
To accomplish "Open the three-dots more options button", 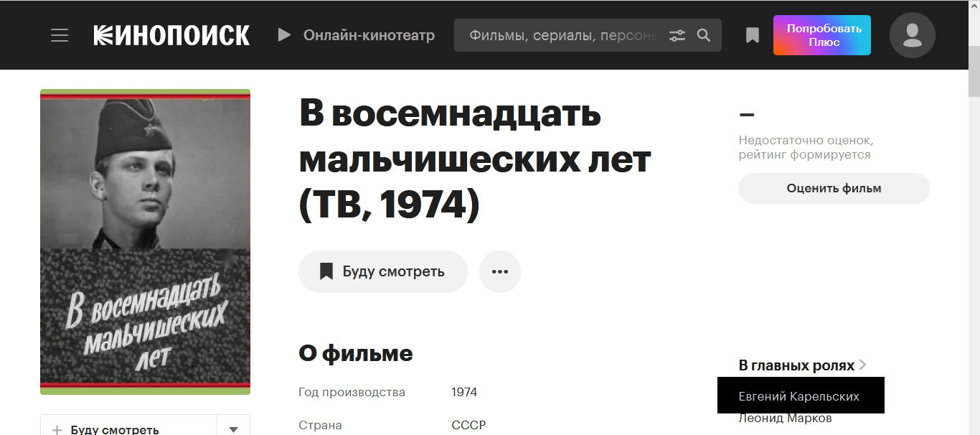I will [499, 271].
